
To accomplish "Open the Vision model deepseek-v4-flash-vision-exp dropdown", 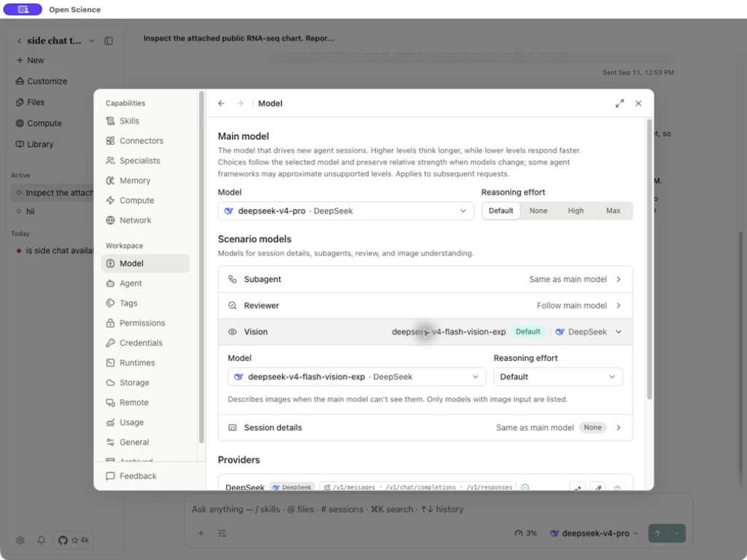I will [357, 377].
